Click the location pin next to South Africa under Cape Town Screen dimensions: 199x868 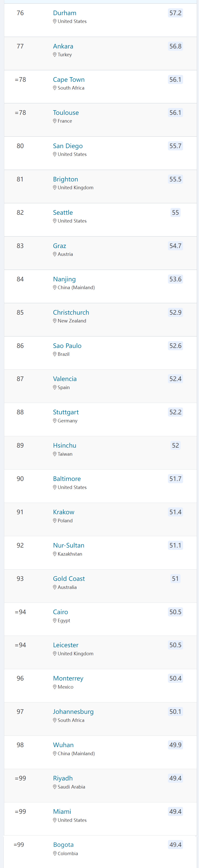[55, 88]
